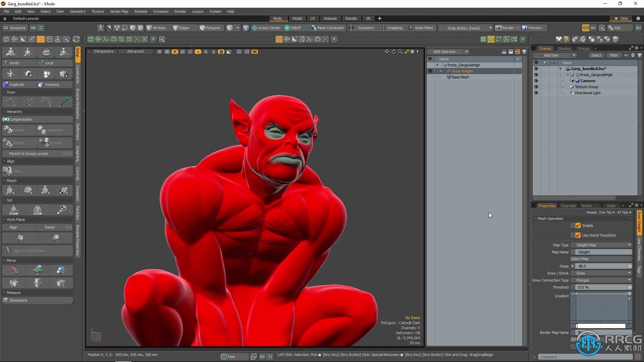Select Base Mesh item in hierarchy
Image resolution: width=644 pixels, height=362 pixels.
461,77
